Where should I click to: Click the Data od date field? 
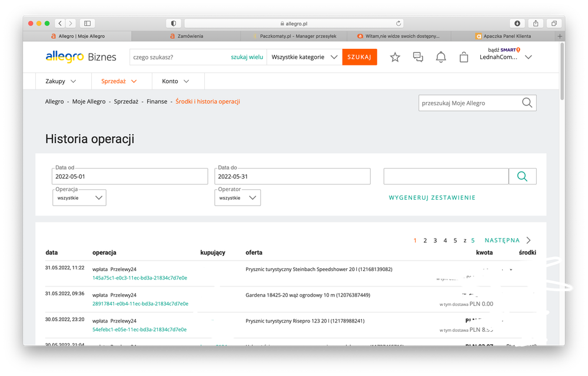tap(129, 176)
